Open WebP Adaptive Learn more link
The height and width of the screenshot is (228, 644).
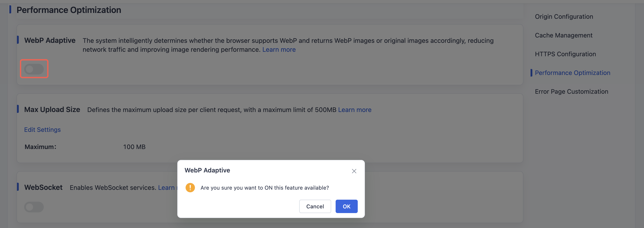coord(279,50)
